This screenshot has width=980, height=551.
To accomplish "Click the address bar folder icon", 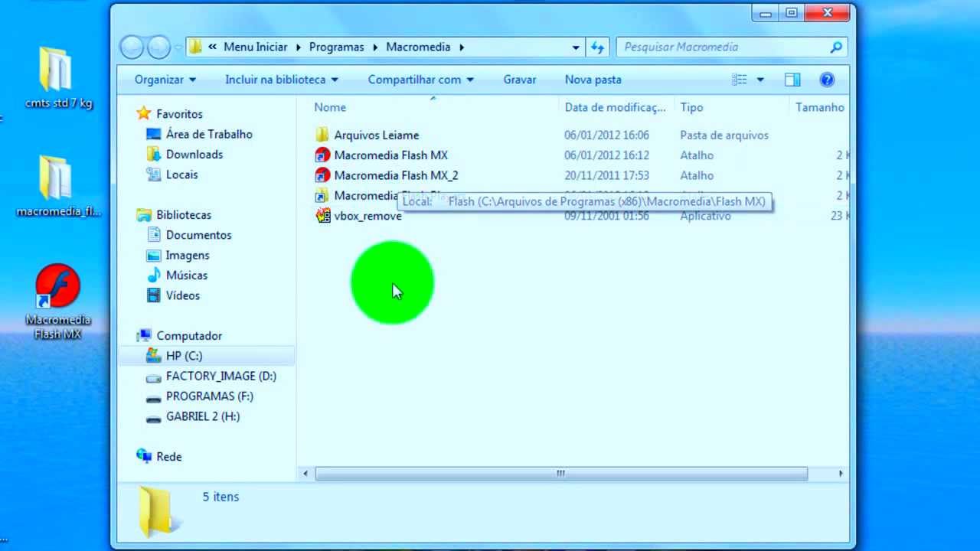I will (196, 47).
